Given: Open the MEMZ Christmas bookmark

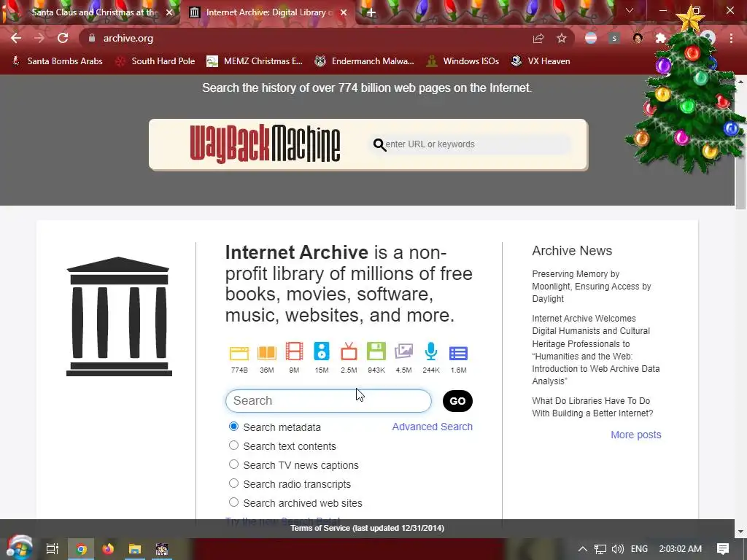Looking at the screenshot, I should (x=255, y=61).
